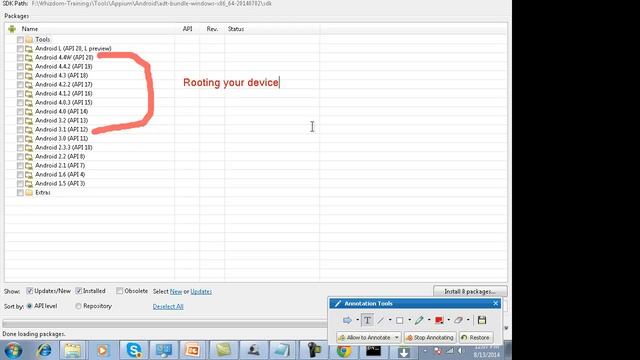Screen dimensions: 640x360
Task: Open the Windows Start menu orb
Action: 13,351
